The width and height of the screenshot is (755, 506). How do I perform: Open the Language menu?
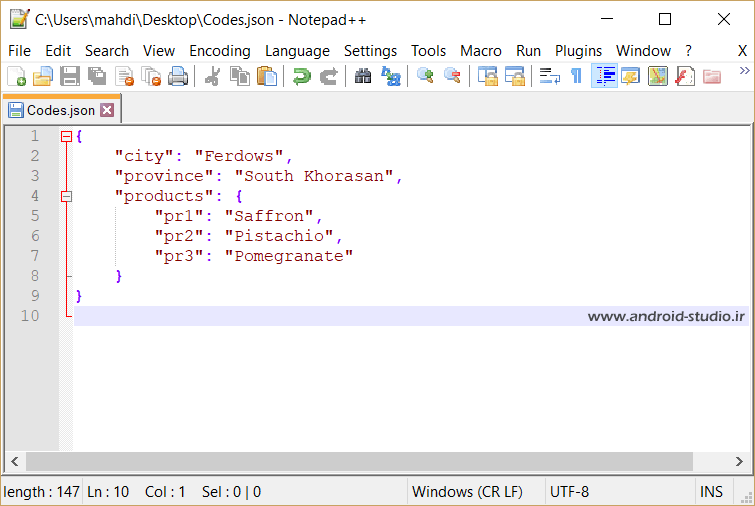point(297,51)
